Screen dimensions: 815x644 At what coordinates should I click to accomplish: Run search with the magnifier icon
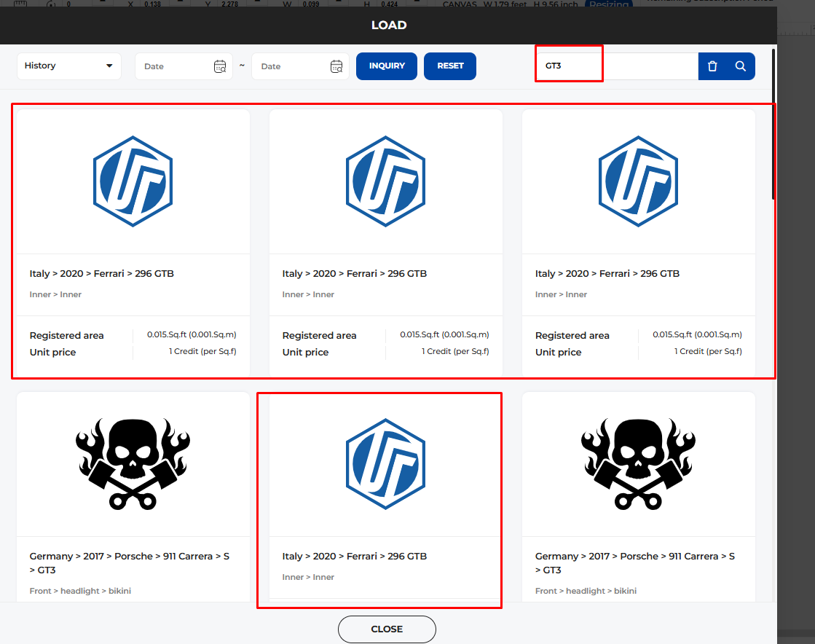click(x=741, y=66)
